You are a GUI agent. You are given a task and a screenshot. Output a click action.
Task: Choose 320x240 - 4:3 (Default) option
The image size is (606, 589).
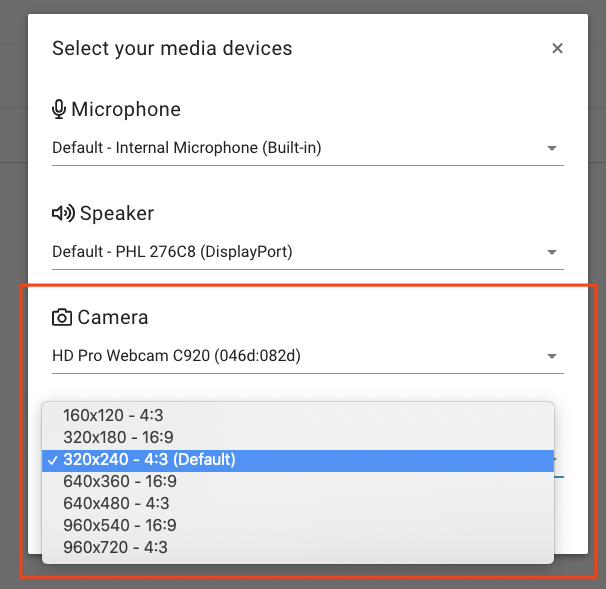pyautogui.click(x=298, y=460)
